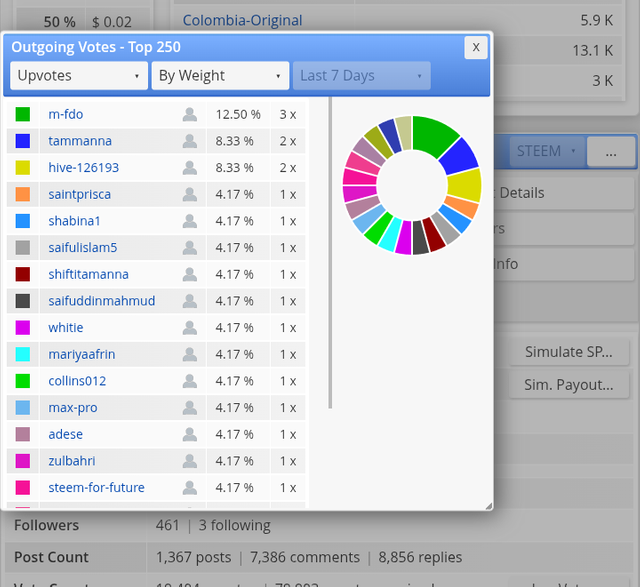Click the Simulate SP... button
Viewport: 640px width, 587px height.
[x=569, y=352]
